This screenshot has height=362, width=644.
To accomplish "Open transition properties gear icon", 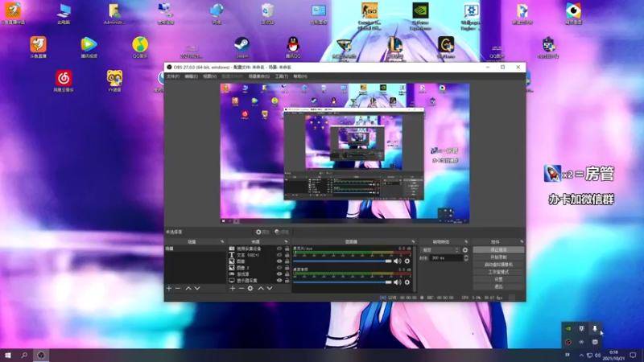I will (x=465, y=250).
